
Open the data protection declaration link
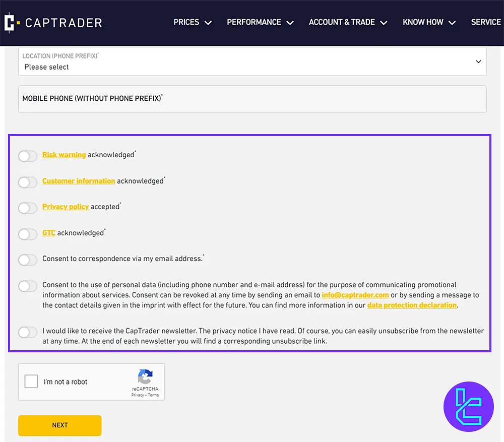coord(412,305)
